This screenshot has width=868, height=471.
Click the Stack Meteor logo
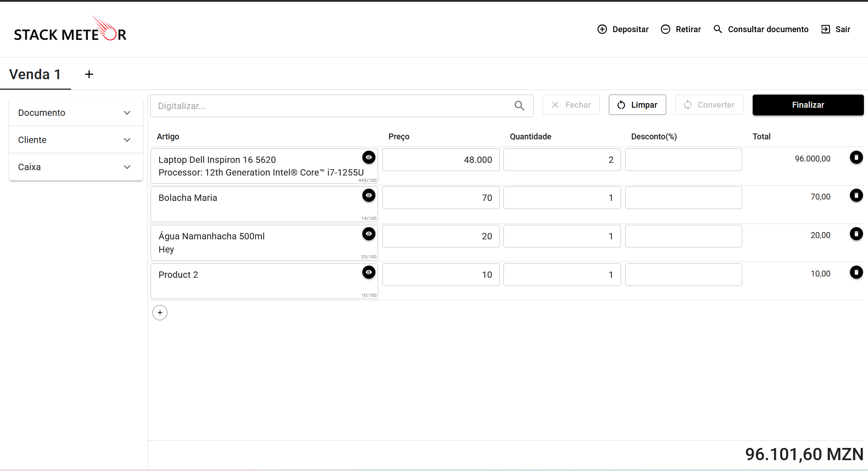[70, 29]
